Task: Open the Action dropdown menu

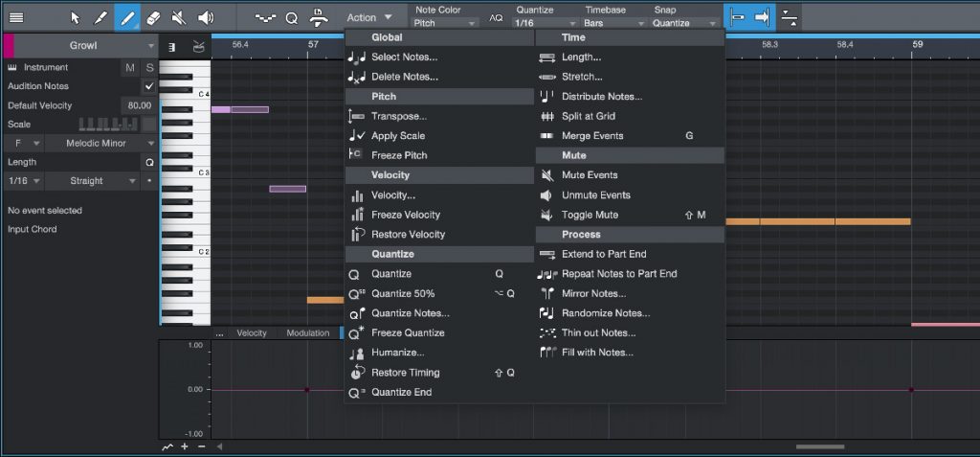Action: pyautogui.click(x=369, y=17)
